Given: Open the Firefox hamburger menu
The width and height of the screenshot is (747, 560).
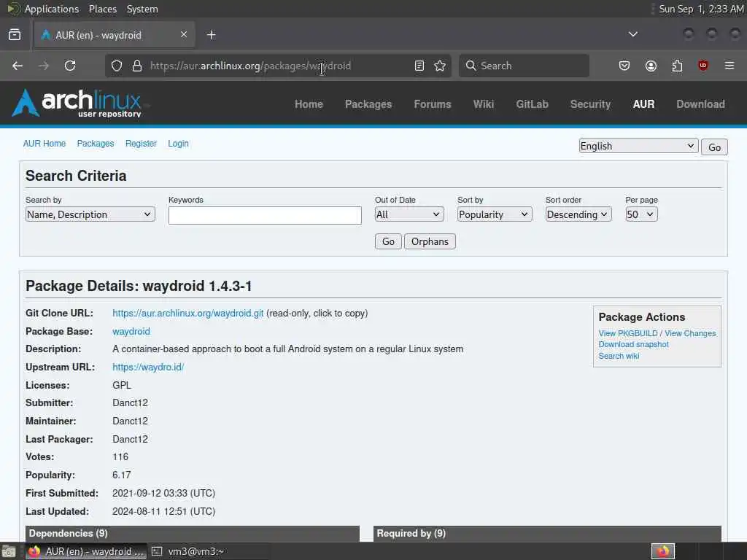Looking at the screenshot, I should click(729, 66).
